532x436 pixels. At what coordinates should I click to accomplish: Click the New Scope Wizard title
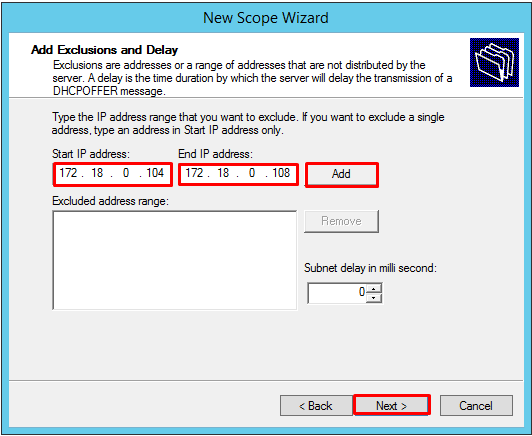tap(266, 18)
